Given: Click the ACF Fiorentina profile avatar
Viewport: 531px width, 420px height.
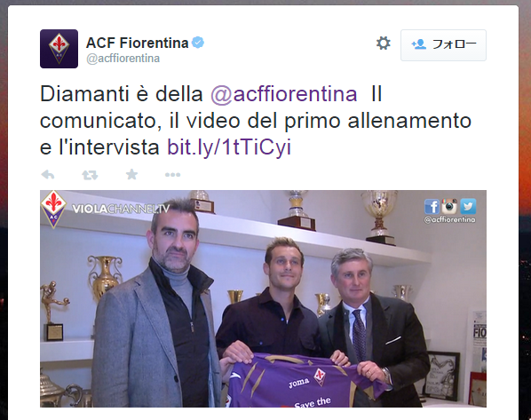Looking at the screenshot, I should tap(59, 49).
